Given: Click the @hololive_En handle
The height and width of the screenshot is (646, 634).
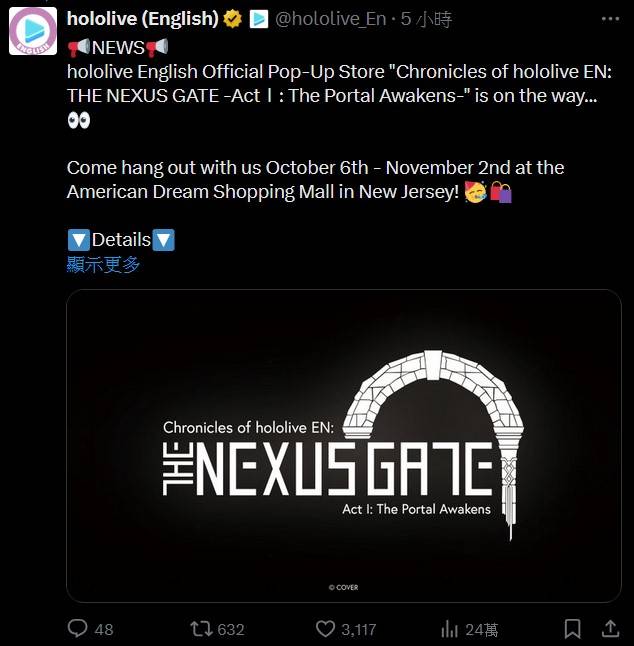Looking at the screenshot, I should tap(332, 19).
